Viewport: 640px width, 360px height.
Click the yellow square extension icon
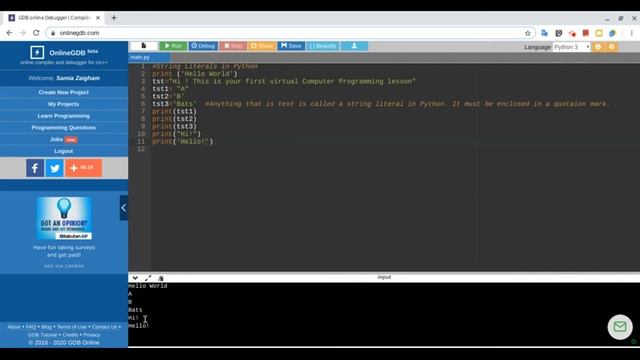(599, 33)
